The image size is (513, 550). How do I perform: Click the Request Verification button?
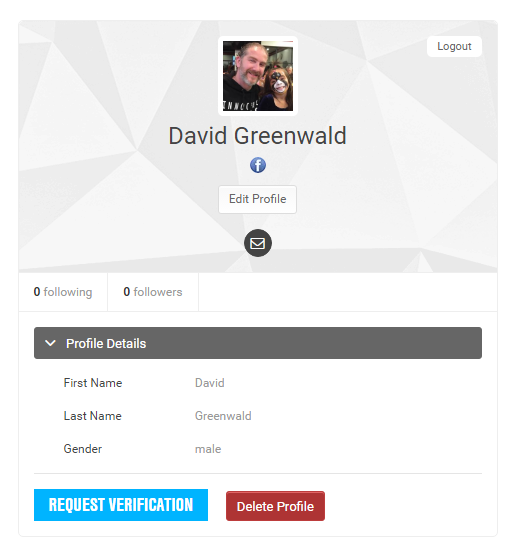pyautogui.click(x=121, y=505)
